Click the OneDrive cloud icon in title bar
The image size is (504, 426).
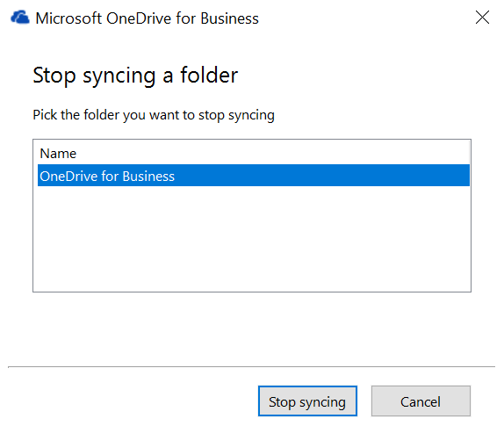click(20, 18)
